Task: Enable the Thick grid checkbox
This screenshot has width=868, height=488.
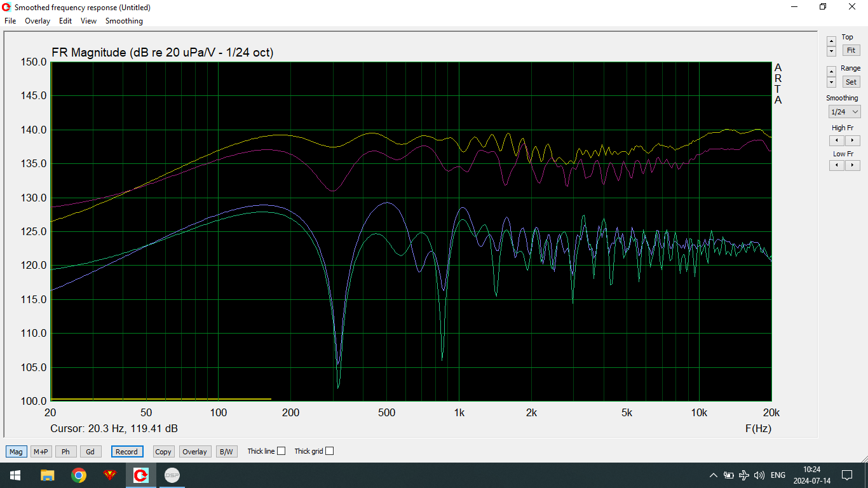Action: [329, 451]
